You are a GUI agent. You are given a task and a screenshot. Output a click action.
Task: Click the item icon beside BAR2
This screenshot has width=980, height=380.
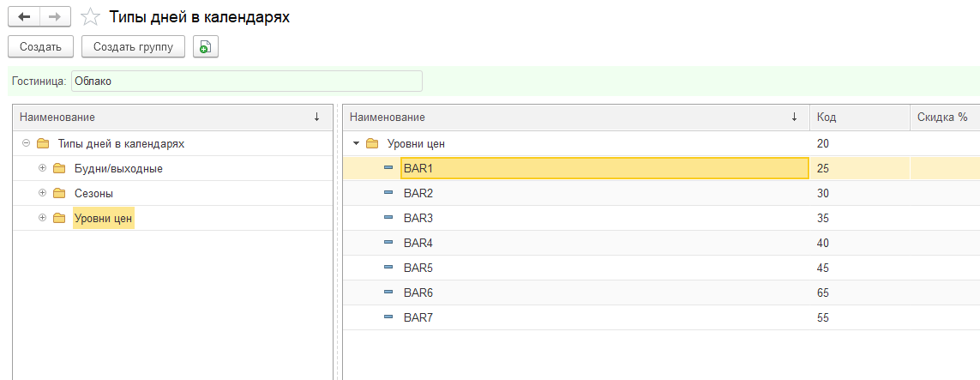[x=388, y=193]
